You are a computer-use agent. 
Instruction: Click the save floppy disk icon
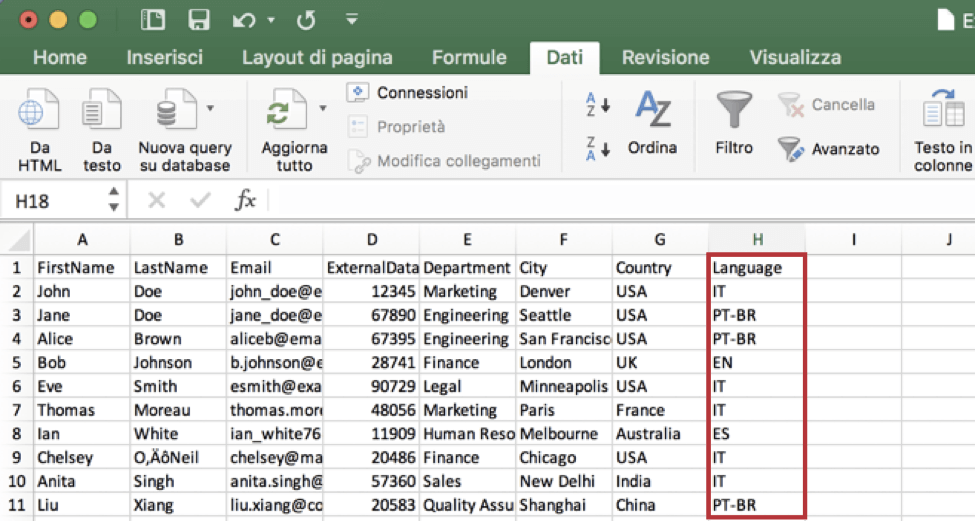(x=199, y=19)
